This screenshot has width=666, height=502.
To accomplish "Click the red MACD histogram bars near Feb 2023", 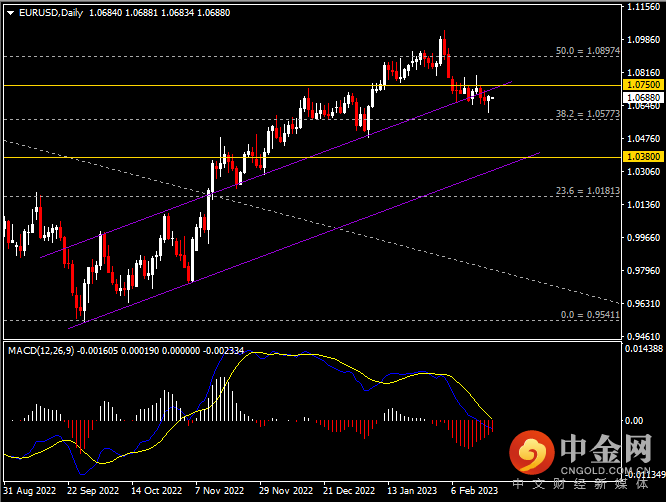I will point(465,432).
